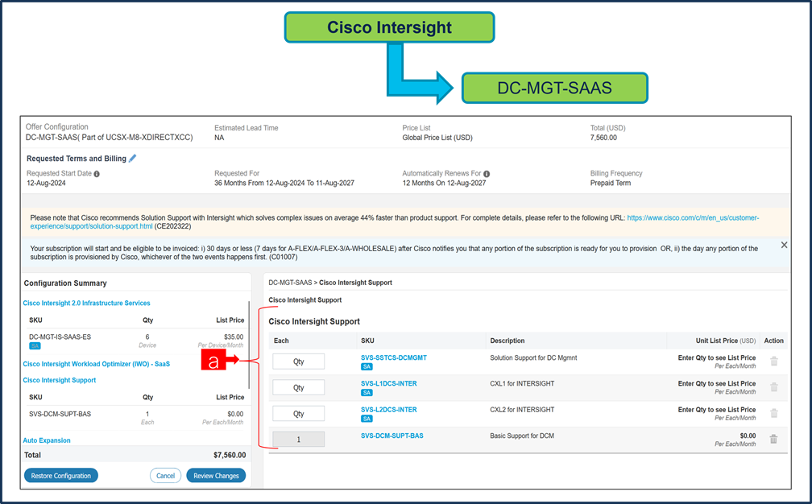Open the Cisco Intersight Support section in Configuration Summary
Viewport: 812px width, 504px height.
click(x=60, y=380)
